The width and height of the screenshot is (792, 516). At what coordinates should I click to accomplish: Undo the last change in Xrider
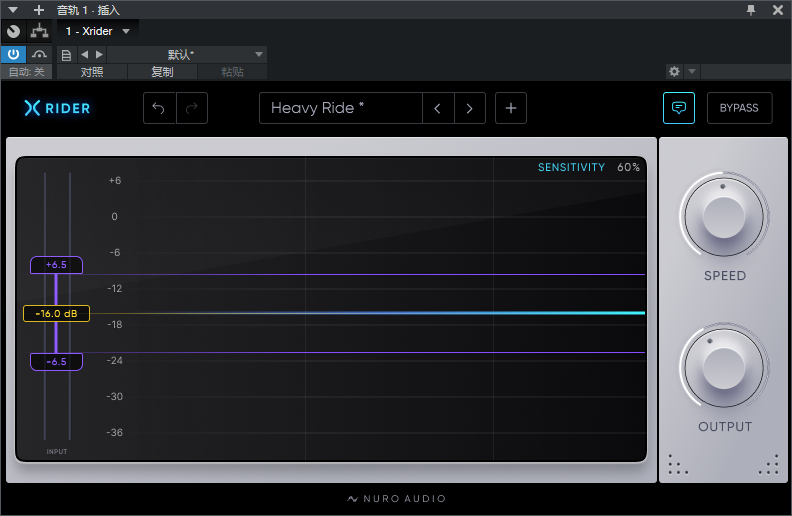(x=159, y=108)
